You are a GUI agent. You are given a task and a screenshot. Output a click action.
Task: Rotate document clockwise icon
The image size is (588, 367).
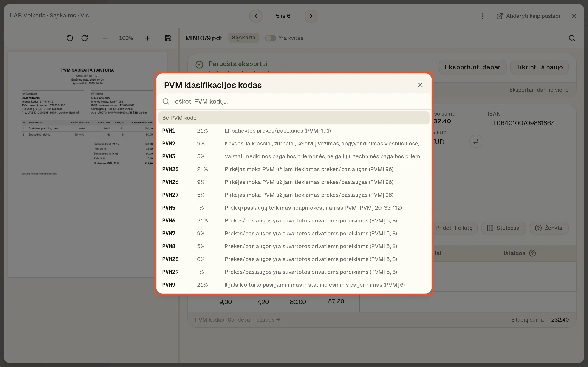pos(85,38)
